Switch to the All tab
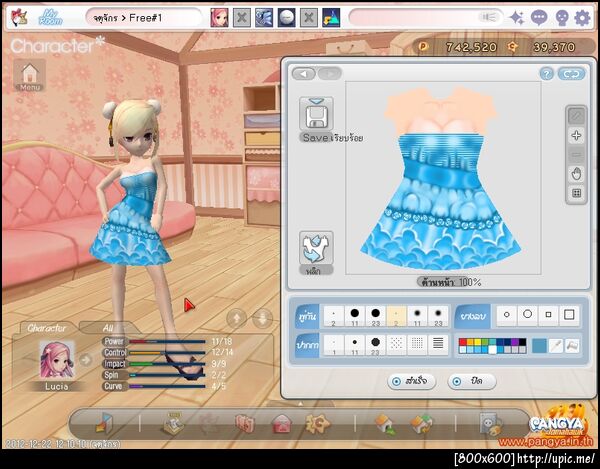This screenshot has width=600, height=469. (108, 328)
